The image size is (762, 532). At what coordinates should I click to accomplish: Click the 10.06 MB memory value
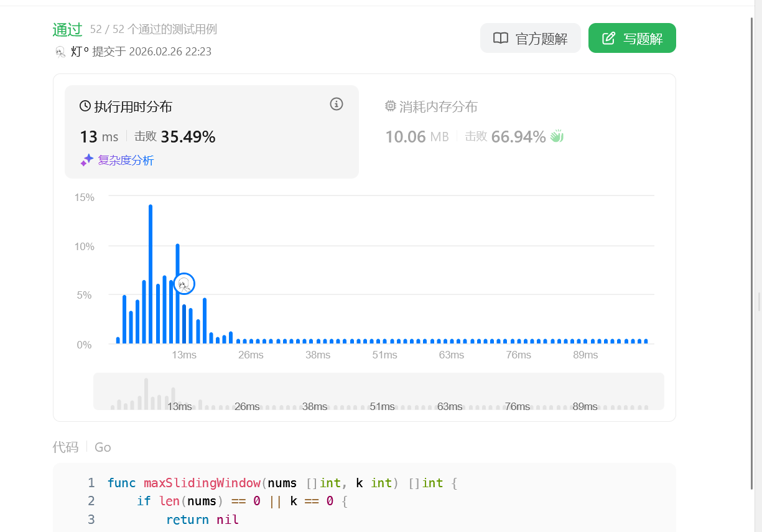tap(416, 137)
